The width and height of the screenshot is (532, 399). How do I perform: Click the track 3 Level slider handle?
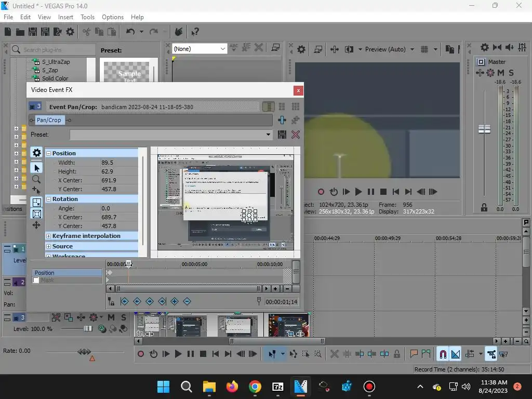[x=88, y=328]
